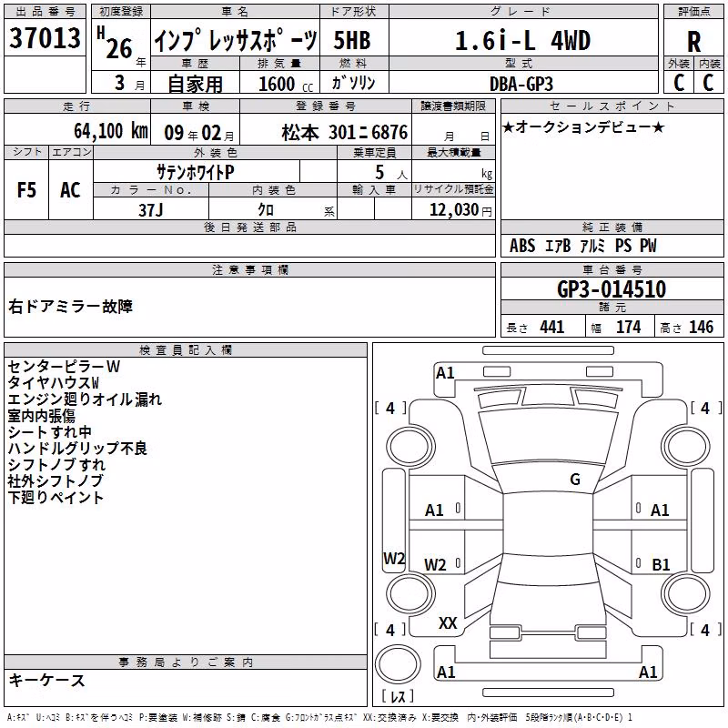This screenshot has height=728, width=728.
Task: Select the fuel type ガソリン
Action: click(x=353, y=83)
